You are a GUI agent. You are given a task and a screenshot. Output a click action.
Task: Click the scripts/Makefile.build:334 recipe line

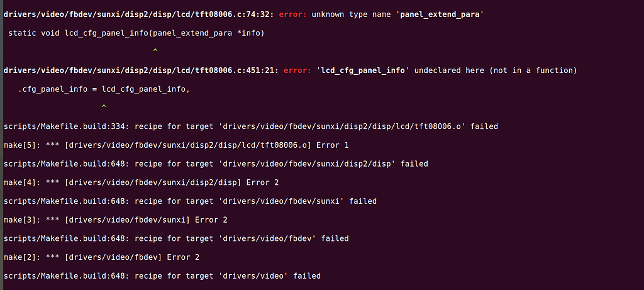(x=250, y=126)
